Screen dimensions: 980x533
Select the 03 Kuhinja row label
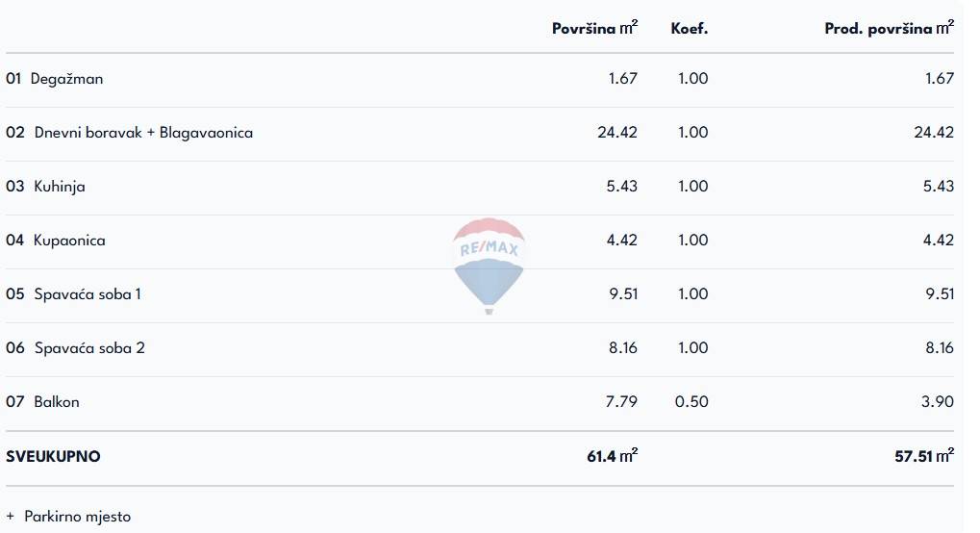coord(46,187)
